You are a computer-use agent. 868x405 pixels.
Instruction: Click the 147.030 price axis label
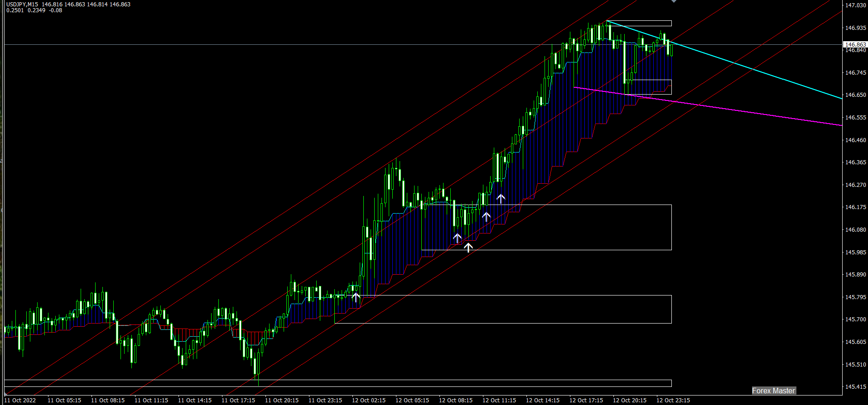point(855,5)
